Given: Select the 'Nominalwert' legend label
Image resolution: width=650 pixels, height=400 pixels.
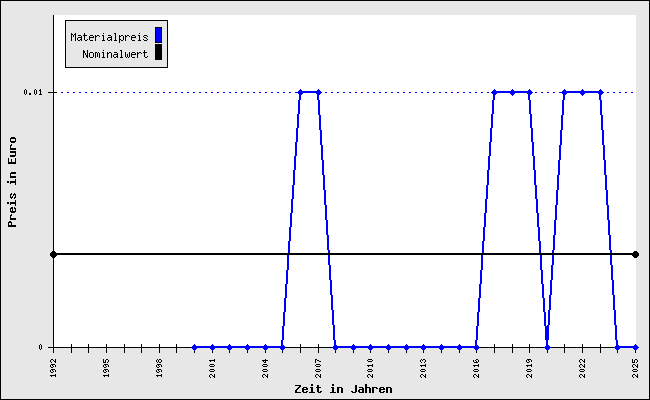Looking at the screenshot, I should pos(115,54).
